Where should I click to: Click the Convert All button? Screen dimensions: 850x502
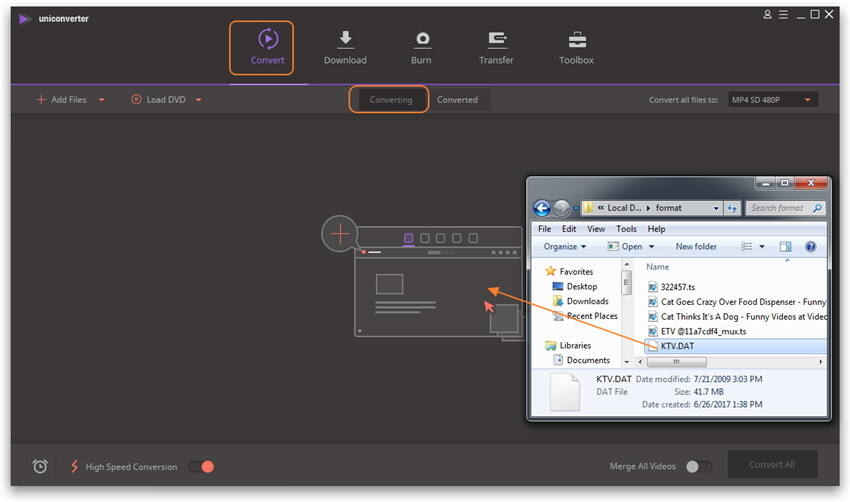pyautogui.click(x=772, y=465)
